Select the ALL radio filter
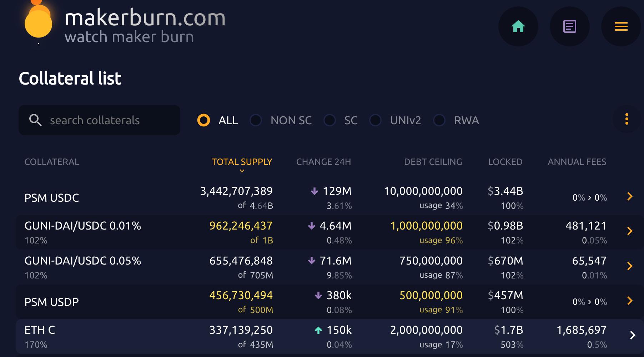This screenshot has height=357, width=644. pos(203,120)
